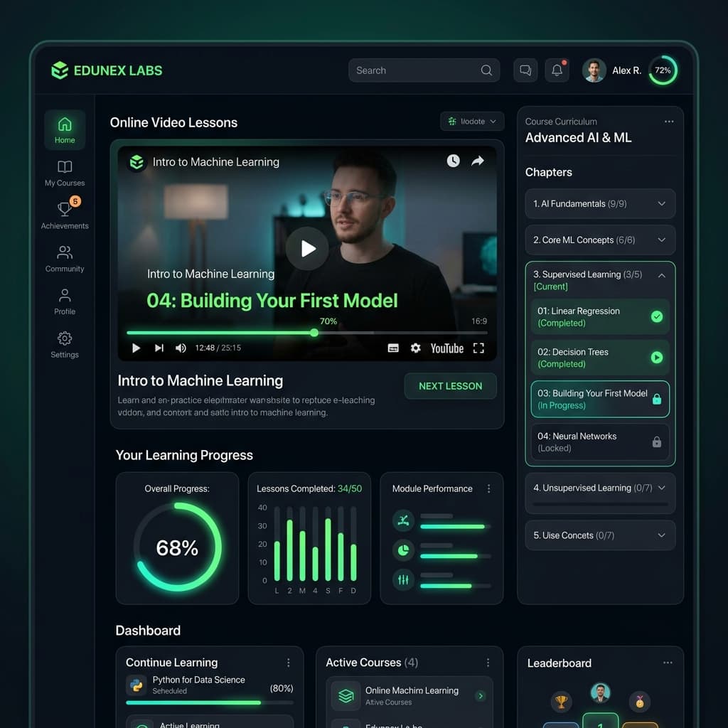This screenshot has height=728, width=728.
Task: Open video Watch Later clock icon
Action: [453, 161]
